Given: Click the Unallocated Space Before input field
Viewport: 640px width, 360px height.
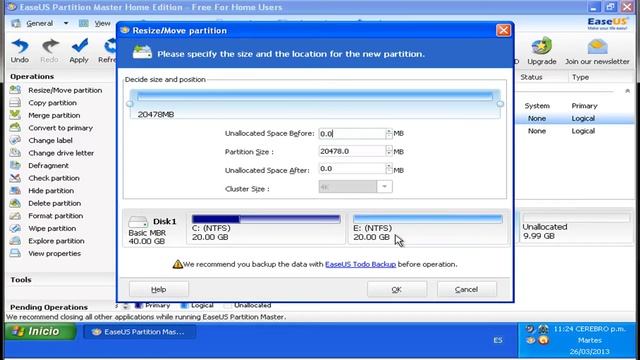Looking at the screenshot, I should [x=352, y=133].
